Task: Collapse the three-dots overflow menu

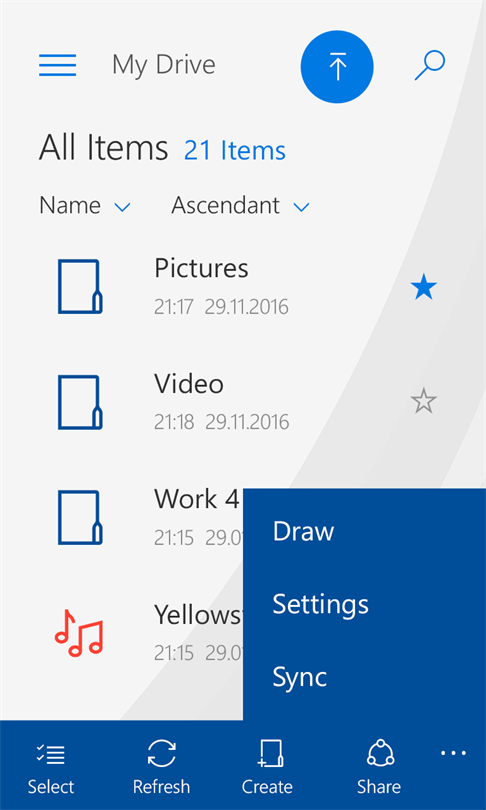Action: click(x=453, y=753)
